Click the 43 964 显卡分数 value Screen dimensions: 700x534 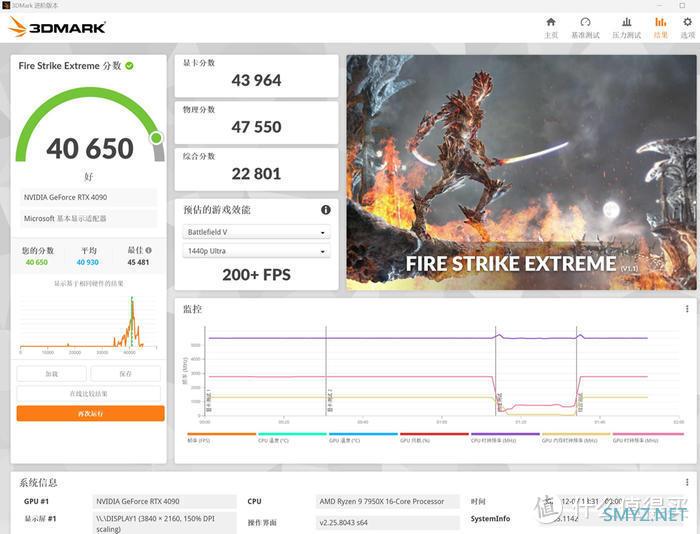256,80
